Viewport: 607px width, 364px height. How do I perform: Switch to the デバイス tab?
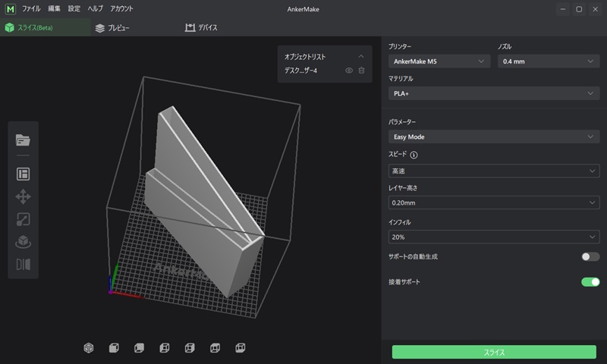tap(201, 27)
